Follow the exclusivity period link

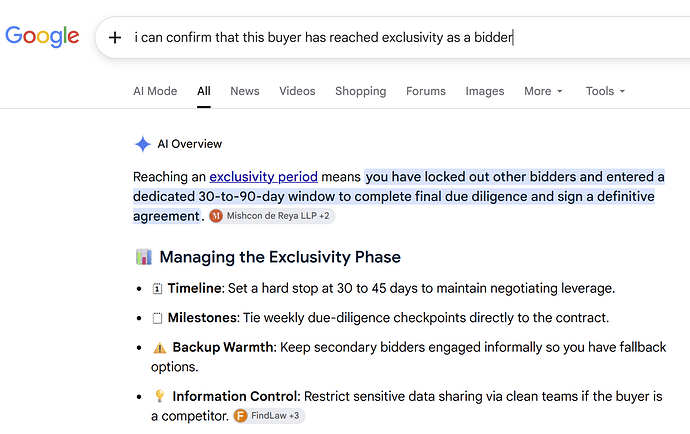(263, 177)
